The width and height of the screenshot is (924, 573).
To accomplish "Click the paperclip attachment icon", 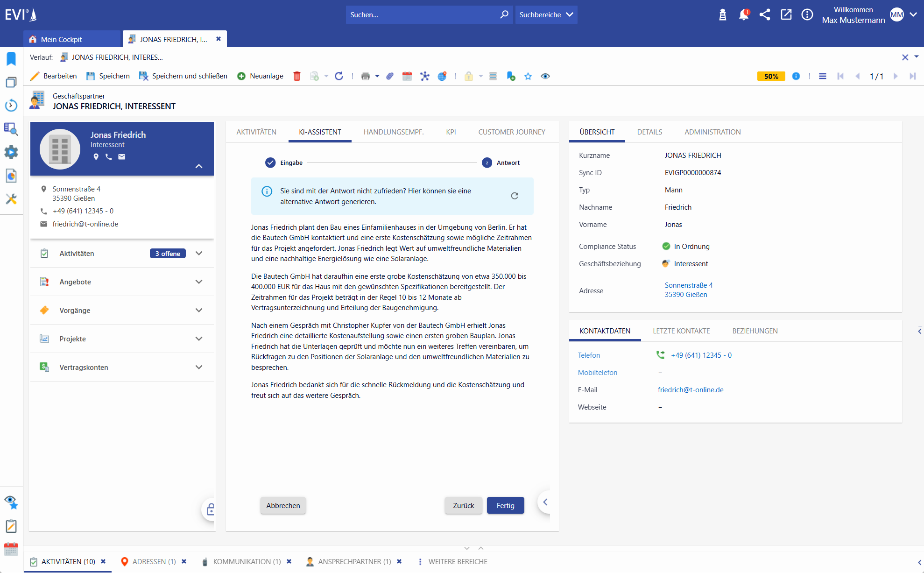I will pos(390,76).
